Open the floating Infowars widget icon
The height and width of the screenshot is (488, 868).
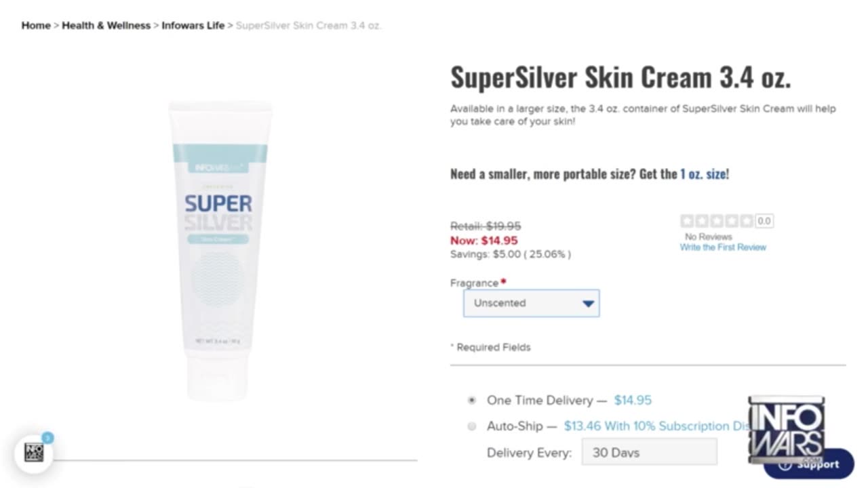tap(34, 453)
